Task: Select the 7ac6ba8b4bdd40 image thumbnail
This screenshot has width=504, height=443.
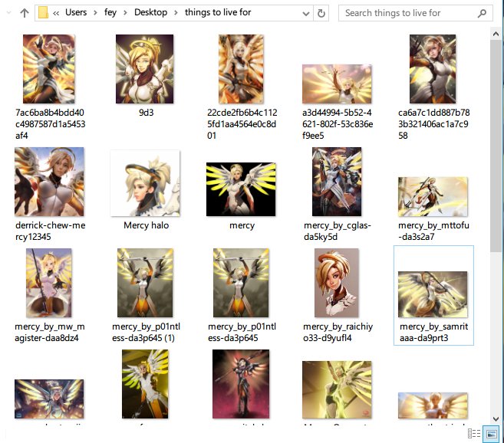Action: click(49, 69)
